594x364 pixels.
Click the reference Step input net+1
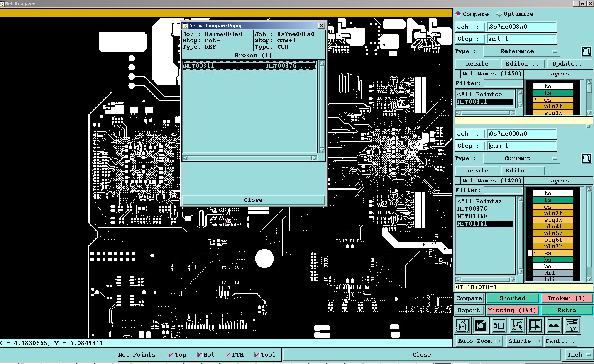pos(522,39)
